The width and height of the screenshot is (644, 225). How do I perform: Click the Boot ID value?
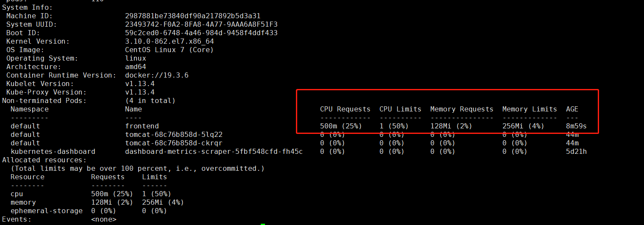[201, 33]
